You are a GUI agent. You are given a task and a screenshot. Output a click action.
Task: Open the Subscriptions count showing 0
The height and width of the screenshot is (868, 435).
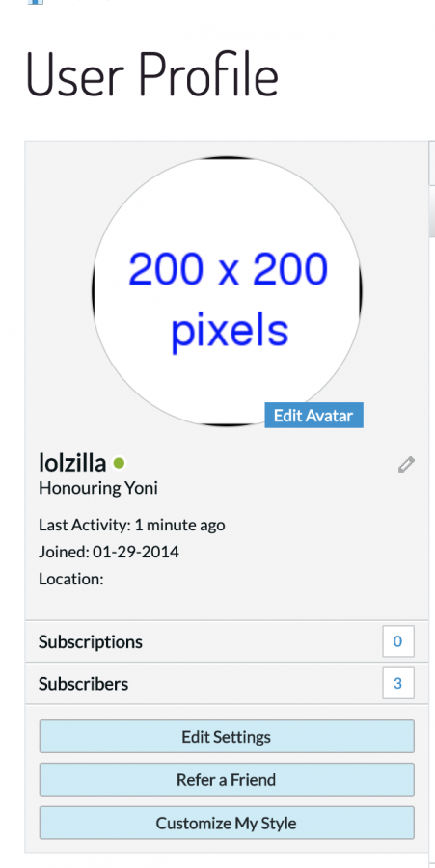(x=398, y=641)
